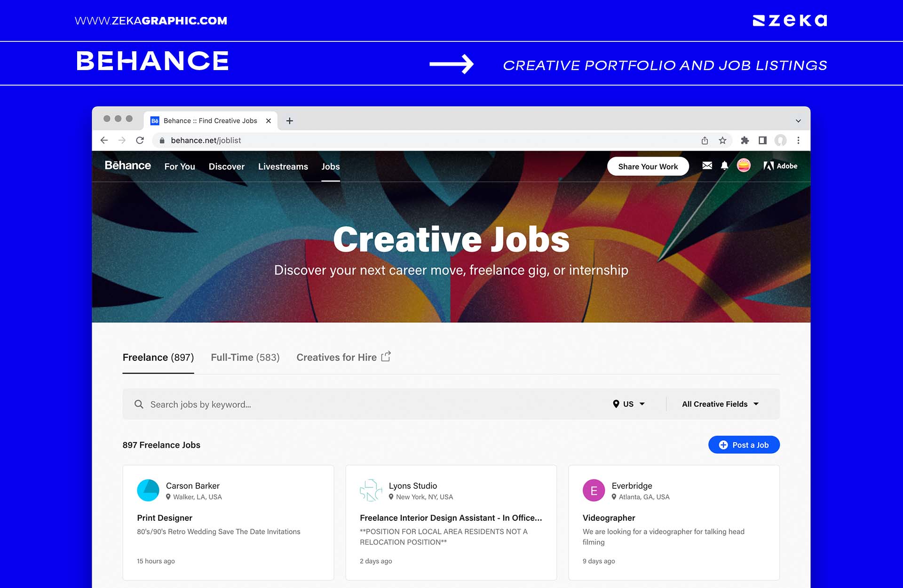903x588 pixels.
Task: Click the Everbridge company avatar
Action: [x=594, y=490]
